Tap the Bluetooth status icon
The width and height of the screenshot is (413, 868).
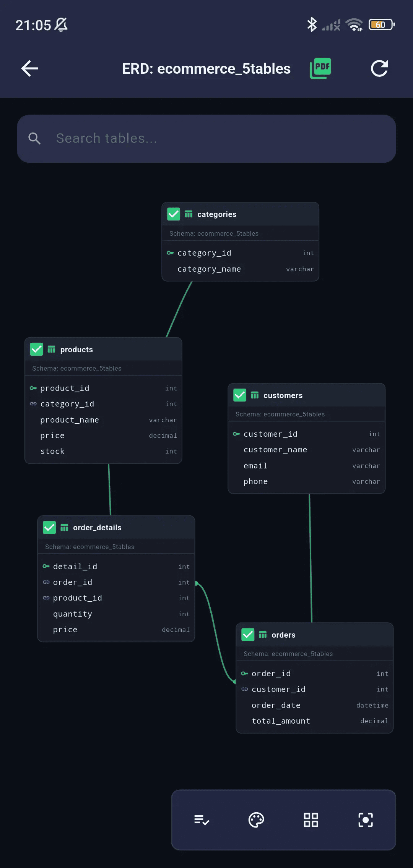(312, 25)
